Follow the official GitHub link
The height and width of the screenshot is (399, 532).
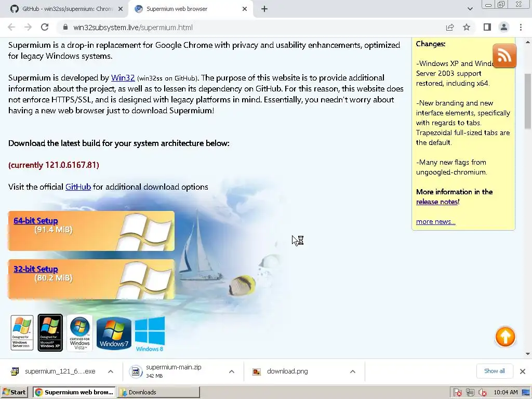[78, 187]
